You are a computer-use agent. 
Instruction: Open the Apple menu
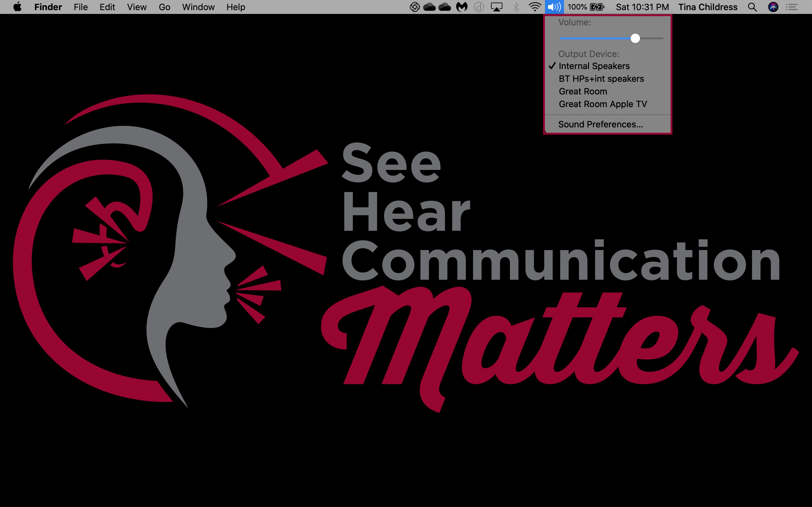[17, 7]
